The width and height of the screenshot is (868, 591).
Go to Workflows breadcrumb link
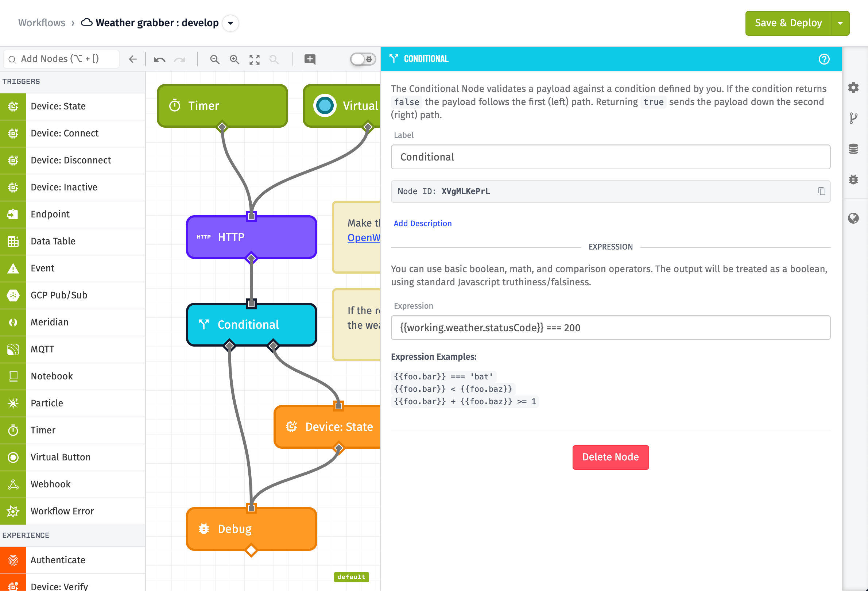42,23
